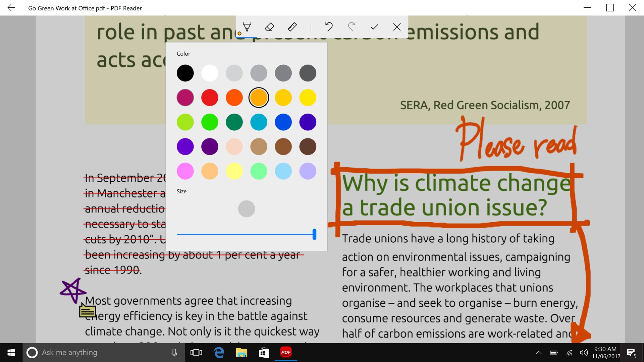Screen dimensions: 644x362
Task: Pick the blue color swatch
Action: (x=283, y=122)
